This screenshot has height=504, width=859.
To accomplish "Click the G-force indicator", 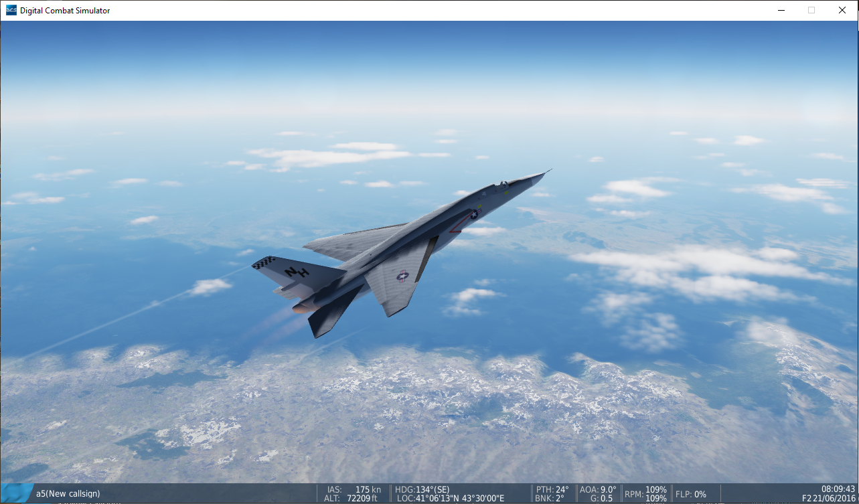I will [600, 498].
